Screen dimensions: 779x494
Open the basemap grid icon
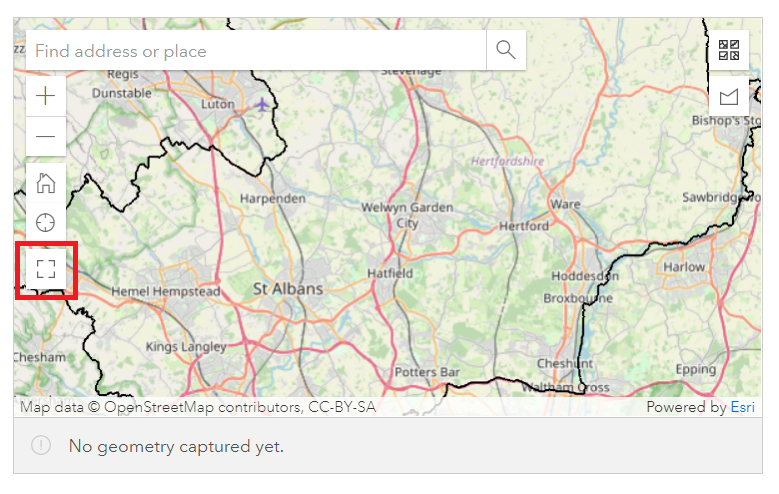pos(729,50)
